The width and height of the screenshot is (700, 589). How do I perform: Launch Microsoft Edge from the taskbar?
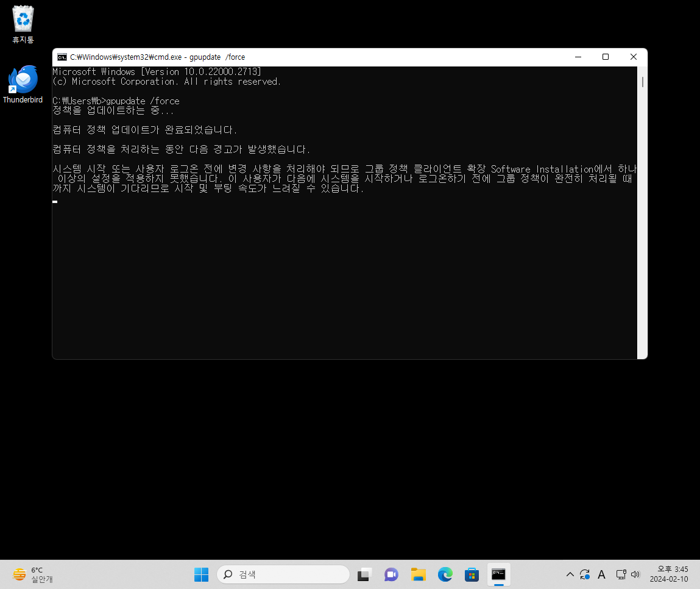coord(445,574)
